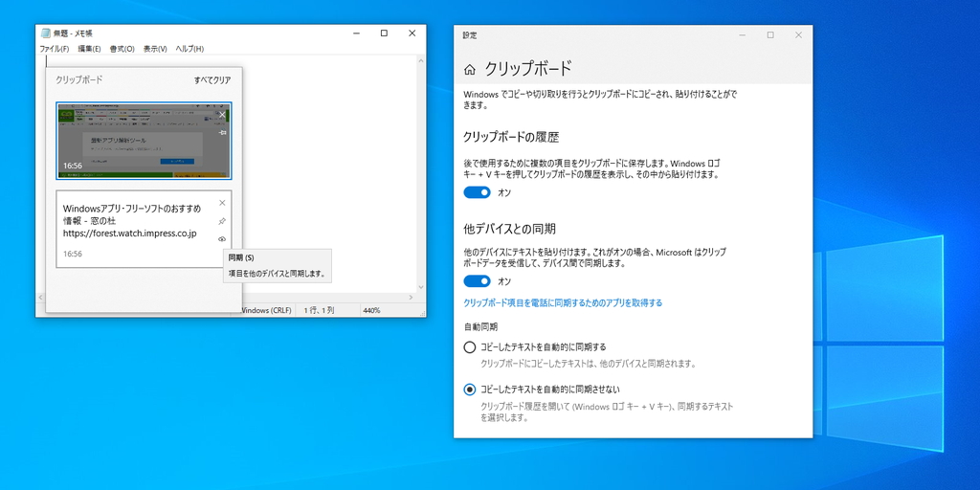Minimize the Notepad window

(x=356, y=33)
